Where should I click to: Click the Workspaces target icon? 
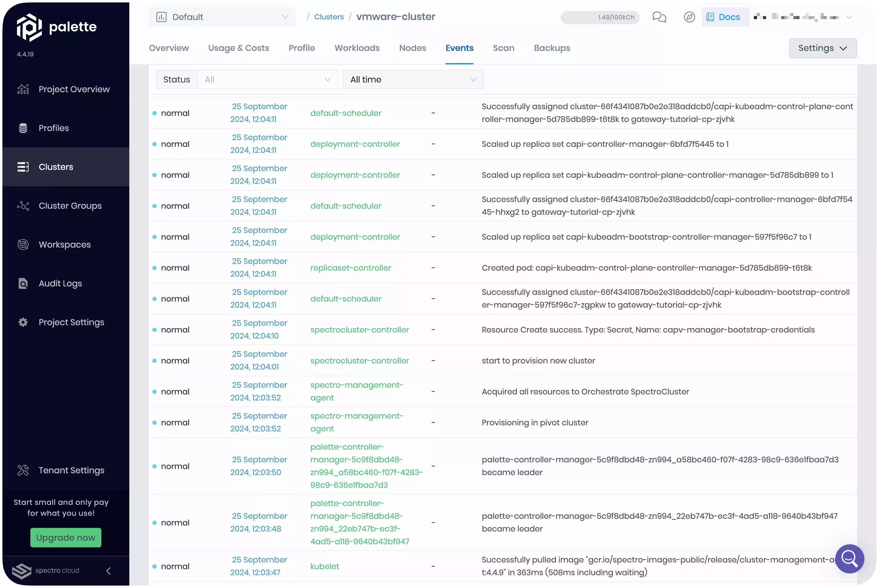23,245
